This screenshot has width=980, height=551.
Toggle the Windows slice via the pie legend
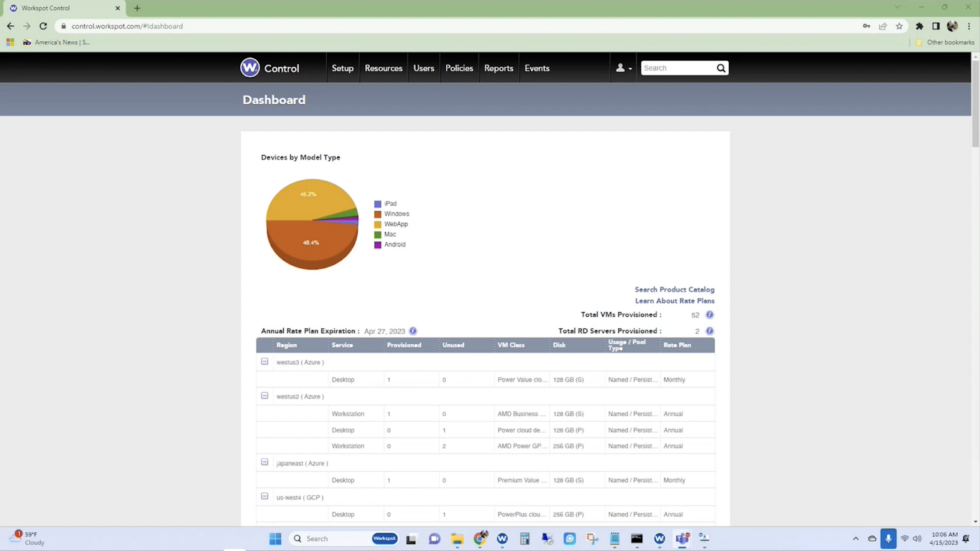[x=396, y=214]
